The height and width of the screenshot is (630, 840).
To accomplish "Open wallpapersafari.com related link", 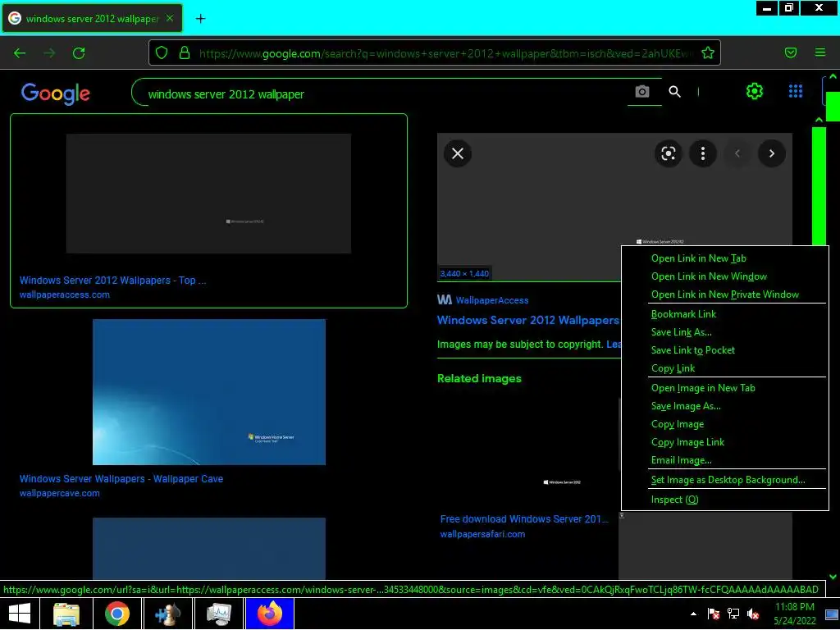I will (482, 534).
